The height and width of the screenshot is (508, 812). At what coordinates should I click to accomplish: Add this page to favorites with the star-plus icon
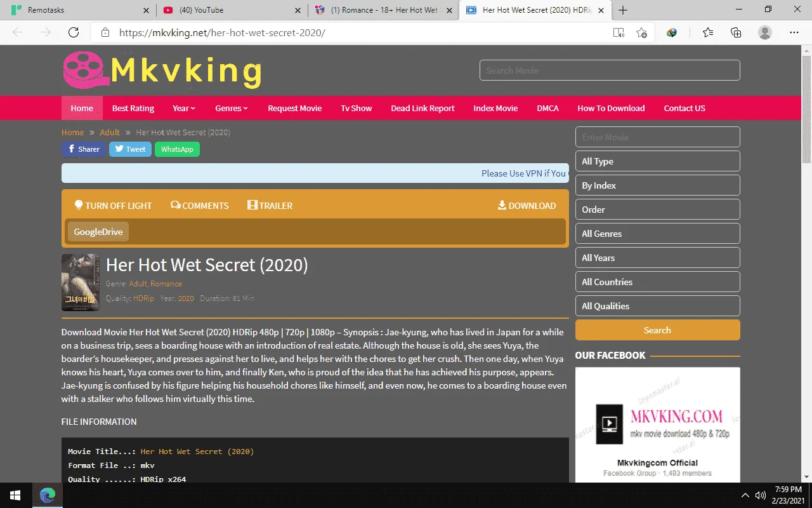pos(641,32)
